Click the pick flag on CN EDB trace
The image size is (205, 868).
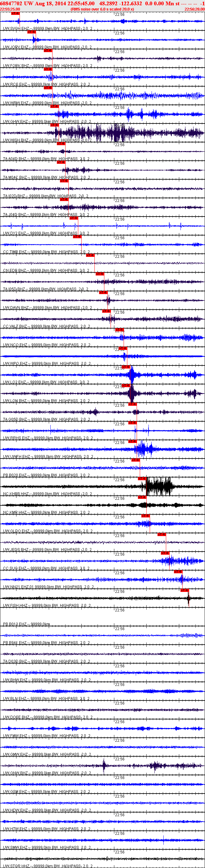90,255
